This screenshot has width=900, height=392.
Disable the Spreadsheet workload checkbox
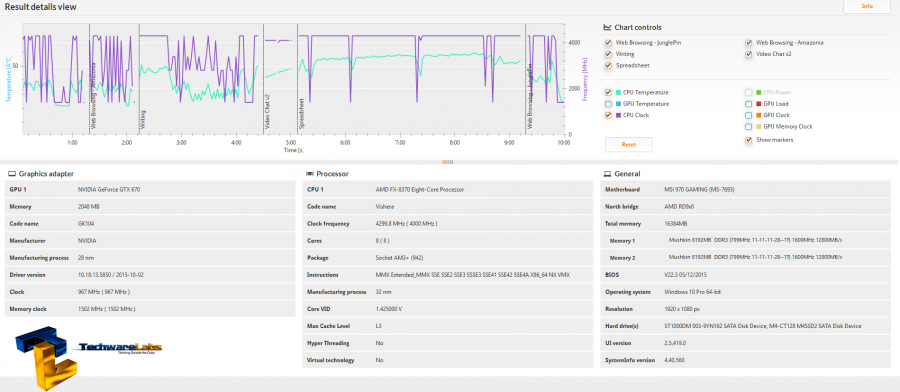(x=608, y=65)
